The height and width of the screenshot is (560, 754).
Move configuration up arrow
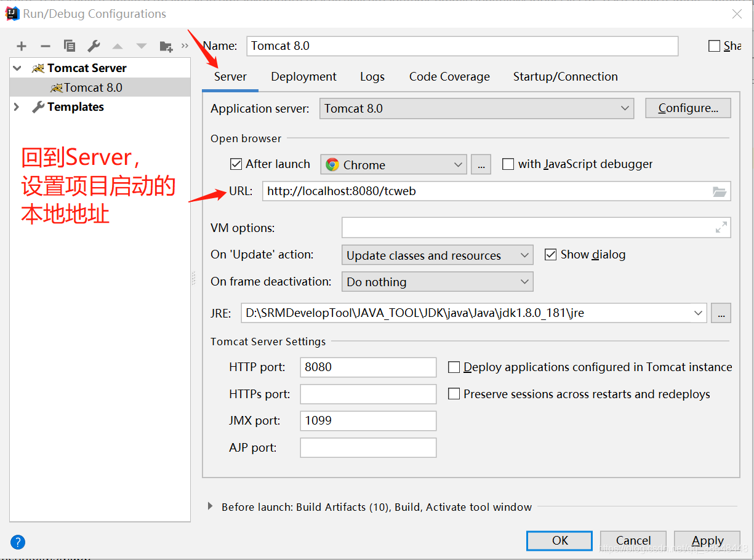pos(118,46)
